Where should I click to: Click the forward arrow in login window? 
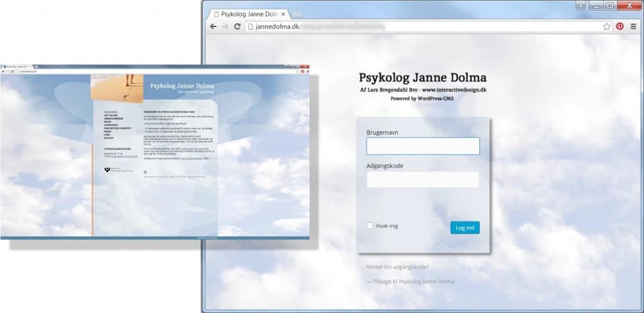[225, 26]
